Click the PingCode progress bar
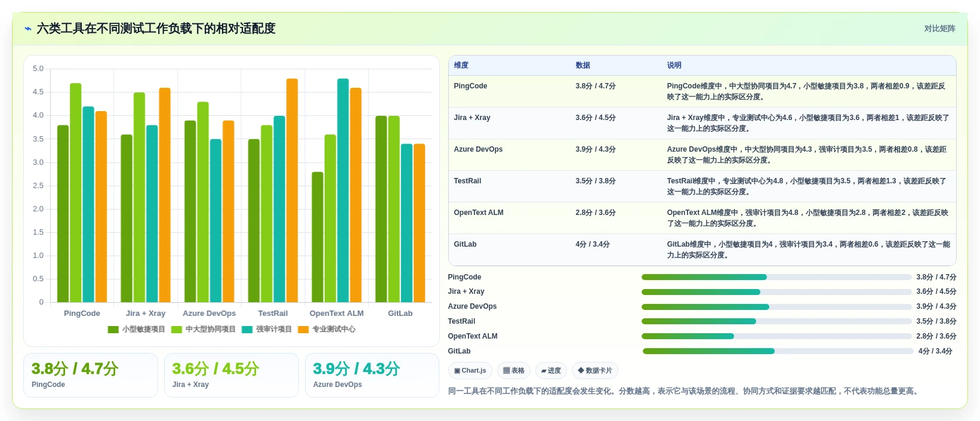 776,277
